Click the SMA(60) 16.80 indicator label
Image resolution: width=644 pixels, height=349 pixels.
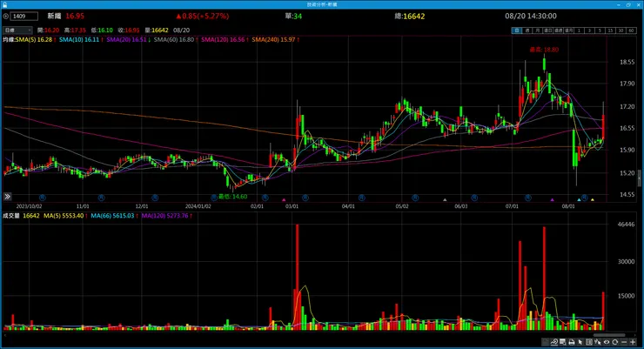[174, 39]
